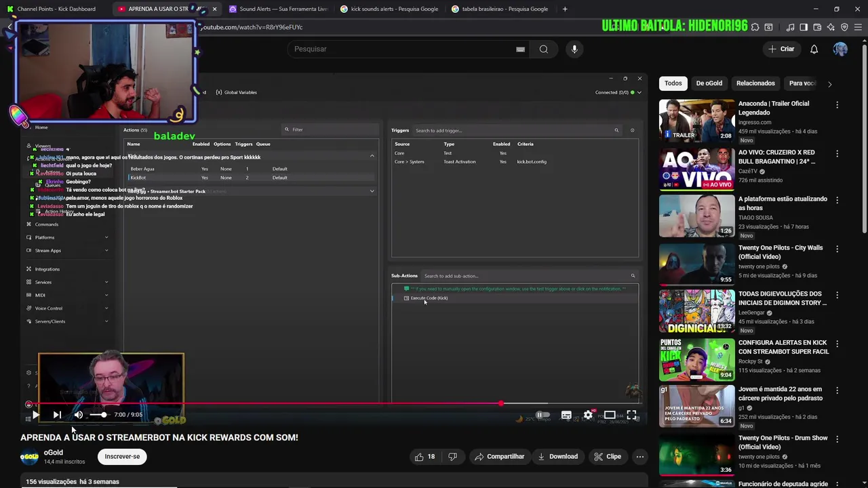
Task: Open the browser music player icon
Action: click(790, 27)
